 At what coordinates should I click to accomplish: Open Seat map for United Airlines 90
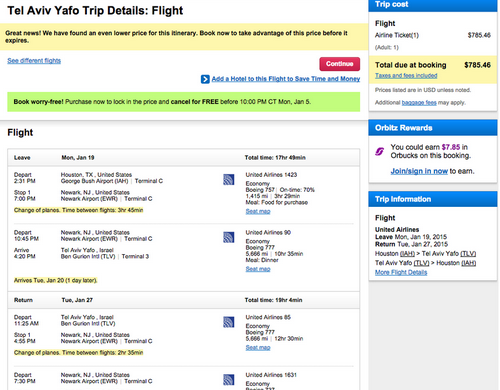click(258, 269)
